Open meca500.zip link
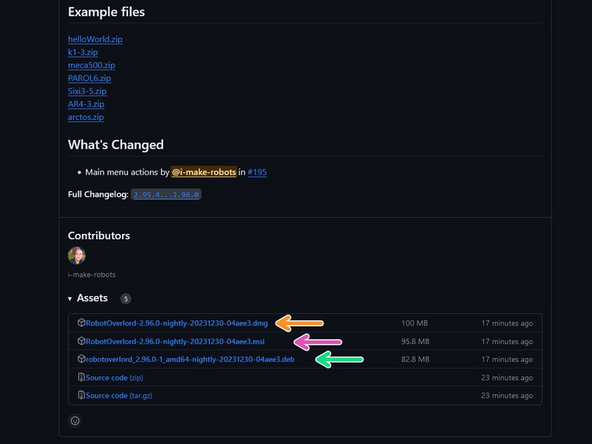592x444 pixels. 91,65
